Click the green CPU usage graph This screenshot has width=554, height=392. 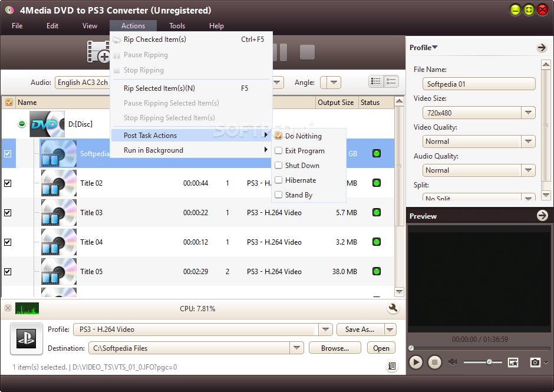27,308
